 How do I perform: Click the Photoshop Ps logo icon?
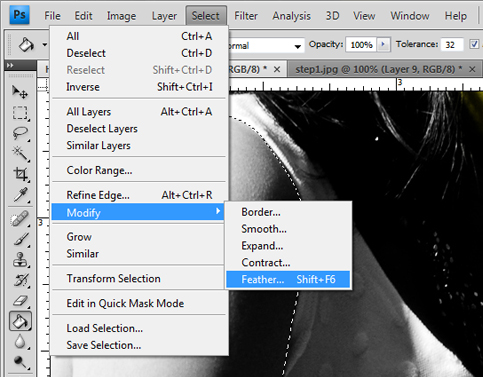coord(19,16)
